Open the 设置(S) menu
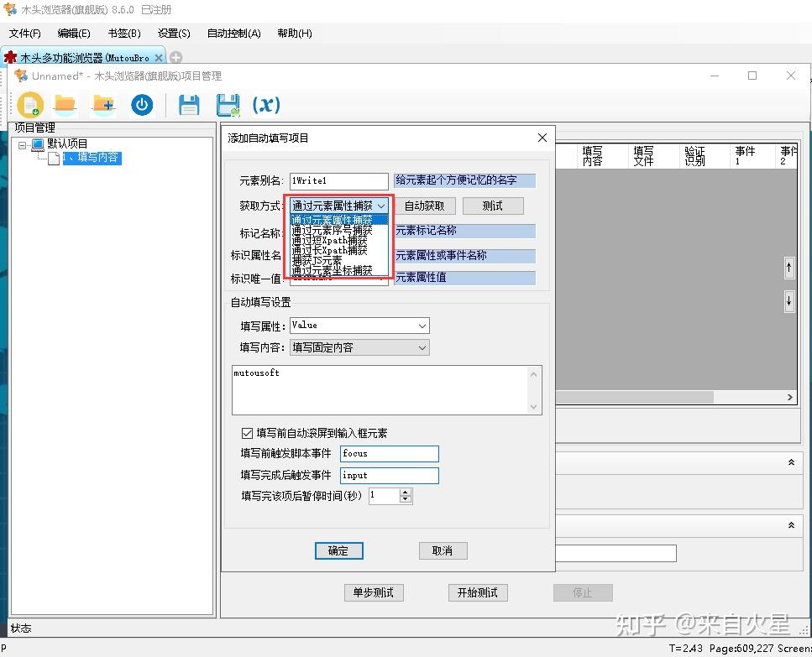 tap(174, 34)
